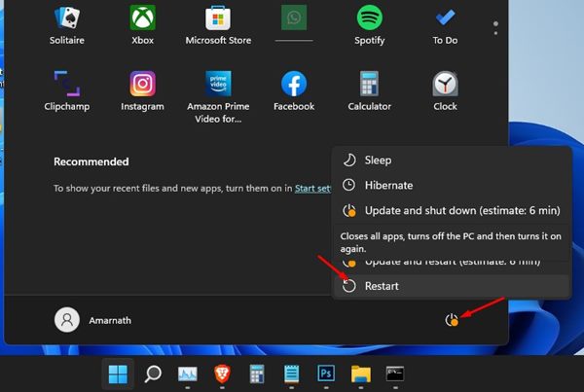Launch Facebook
584x392 pixels.
[294, 91]
